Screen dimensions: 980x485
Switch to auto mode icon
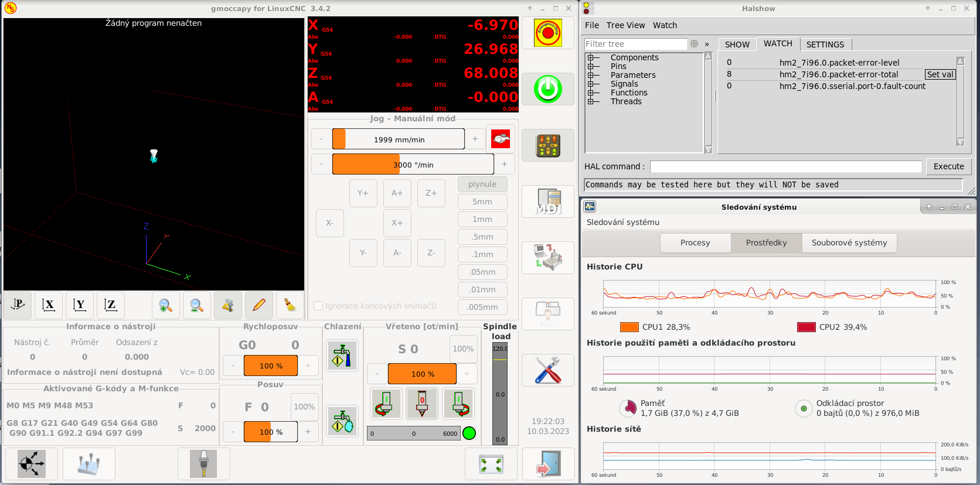tap(548, 258)
